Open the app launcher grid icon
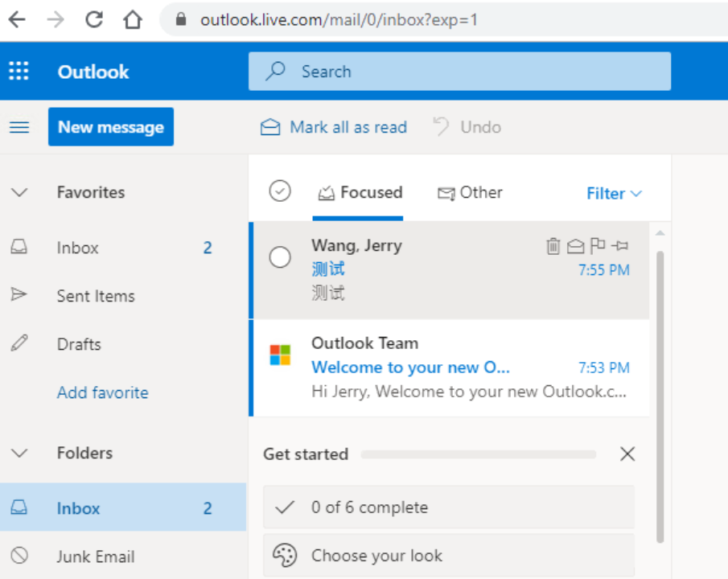The image size is (728, 579). [19, 71]
